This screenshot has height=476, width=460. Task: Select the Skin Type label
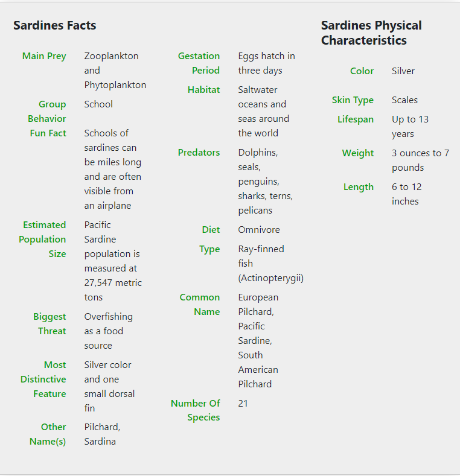point(353,100)
